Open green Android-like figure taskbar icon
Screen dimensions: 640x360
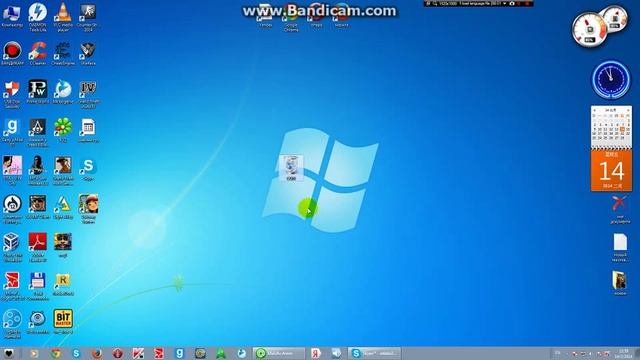(221, 353)
